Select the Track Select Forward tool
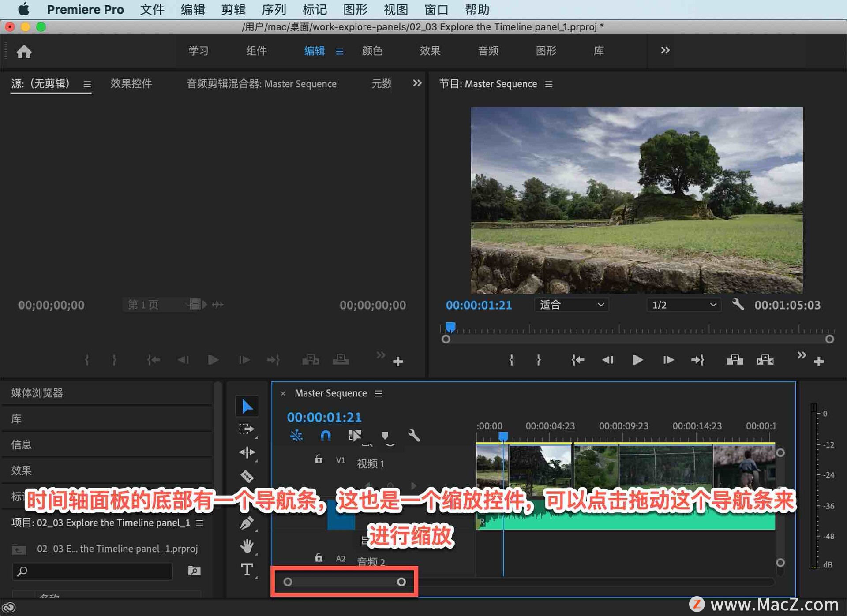 (247, 429)
